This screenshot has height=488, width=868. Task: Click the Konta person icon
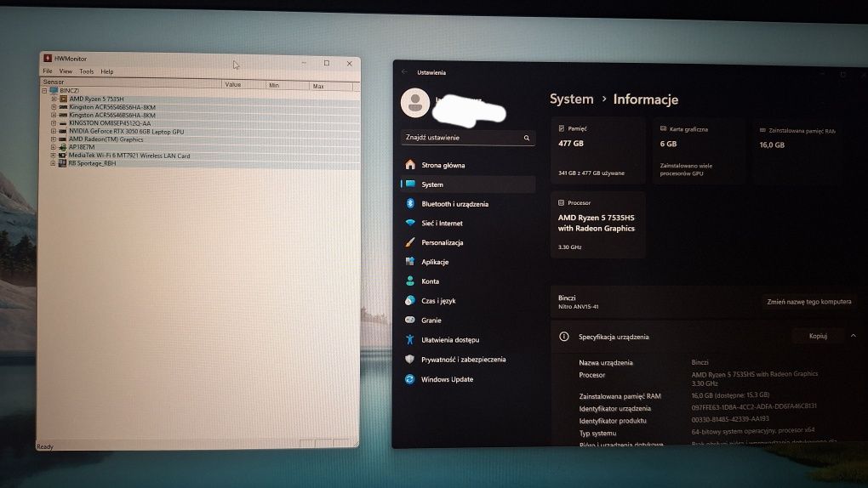click(x=410, y=281)
